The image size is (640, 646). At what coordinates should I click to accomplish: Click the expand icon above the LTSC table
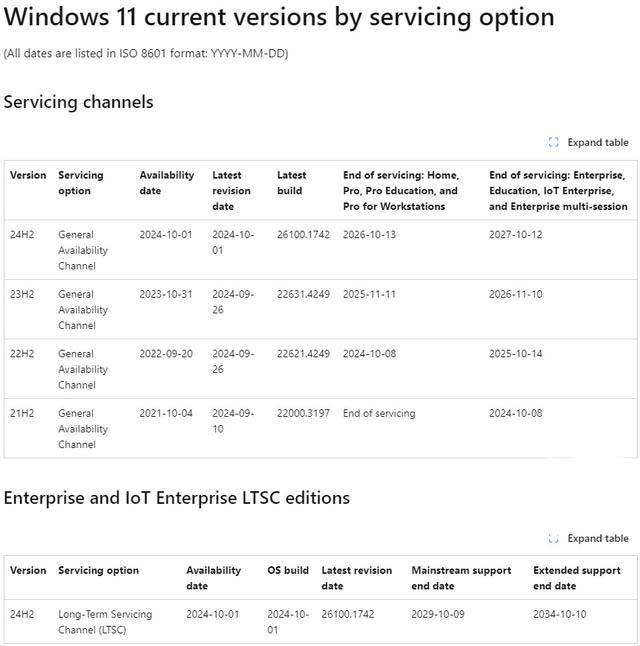[554, 538]
